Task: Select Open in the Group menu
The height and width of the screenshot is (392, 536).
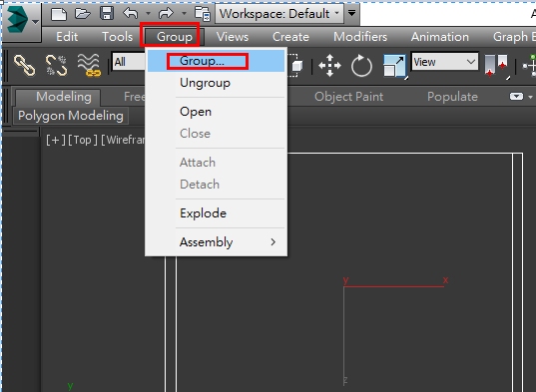Action: coord(216,112)
